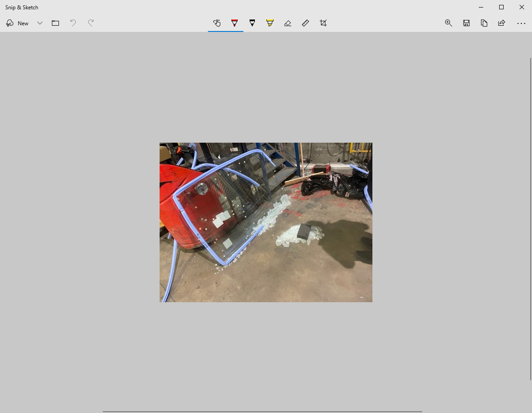Click the Undo arrow
This screenshot has height=413, width=532.
pos(73,23)
